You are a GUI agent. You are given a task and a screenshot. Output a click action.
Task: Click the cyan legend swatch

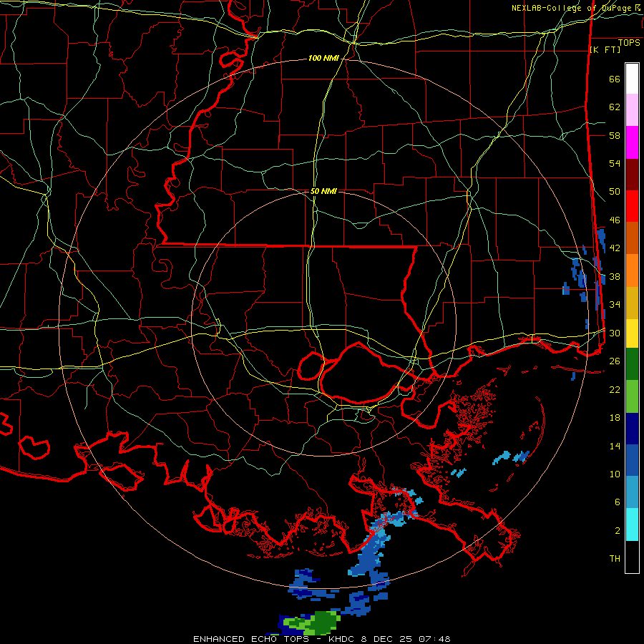632,525
